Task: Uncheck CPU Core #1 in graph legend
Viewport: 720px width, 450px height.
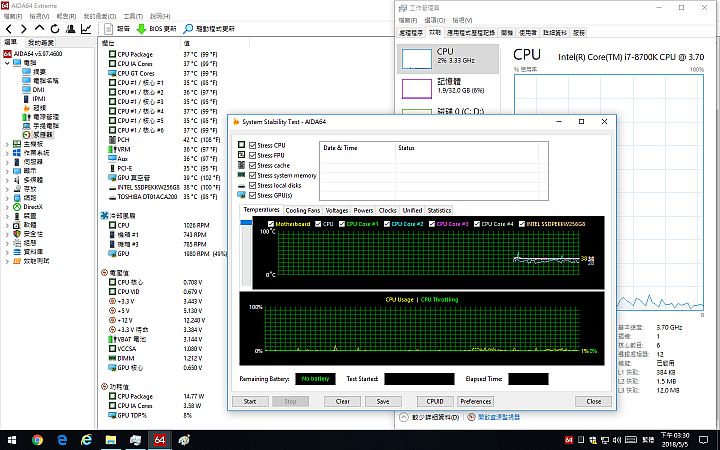Action: (342, 224)
